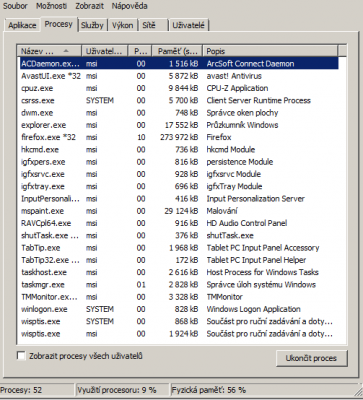Switch to the Procesy tab

click(59, 24)
